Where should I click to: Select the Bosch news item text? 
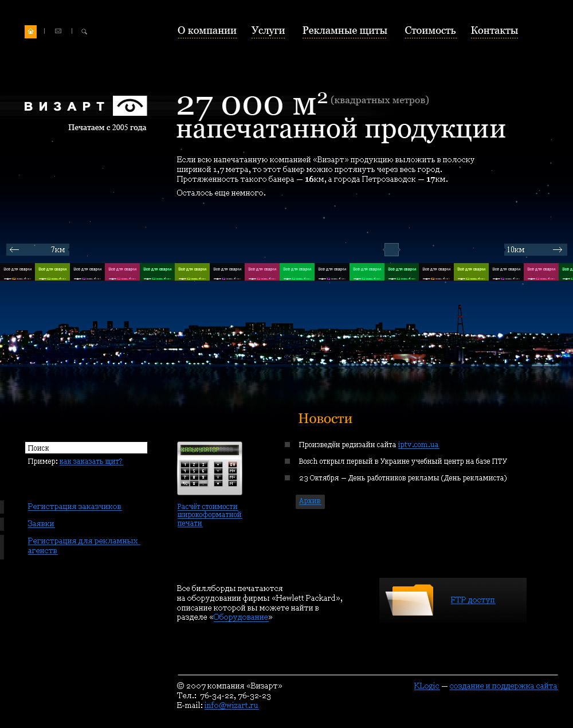pyautogui.click(x=403, y=461)
